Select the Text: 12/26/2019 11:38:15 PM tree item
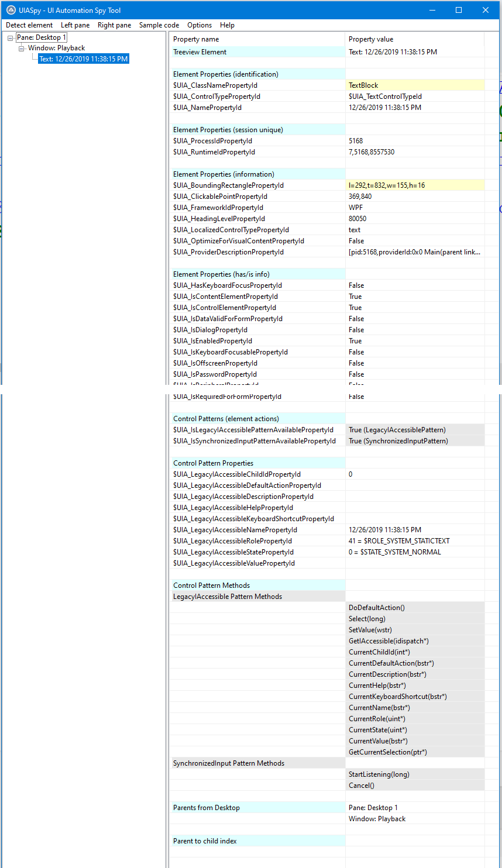The height and width of the screenshot is (868, 502). [84, 59]
